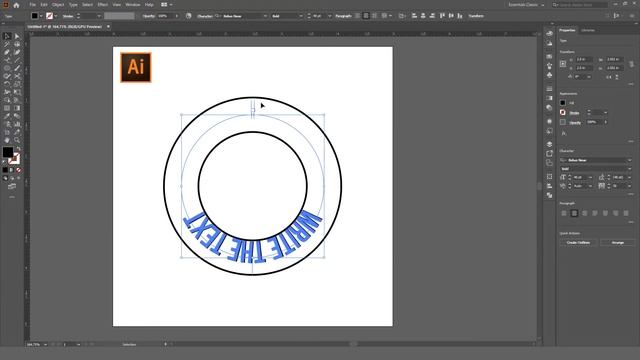The height and width of the screenshot is (360, 640).
Task: Open the Pathfinder panel in the dock
Action: coord(549,195)
